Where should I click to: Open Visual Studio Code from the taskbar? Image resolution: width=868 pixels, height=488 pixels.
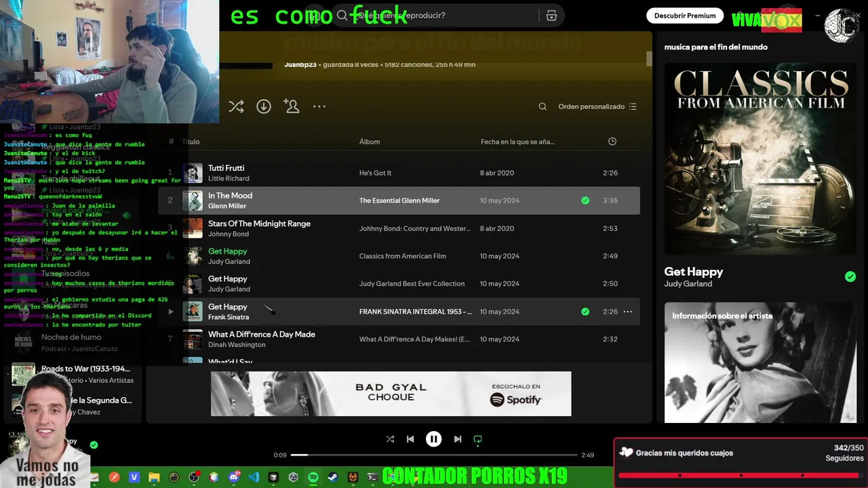click(254, 478)
